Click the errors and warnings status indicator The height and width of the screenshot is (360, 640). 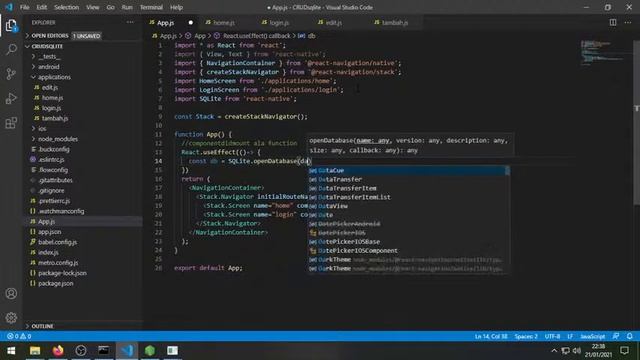19,336
